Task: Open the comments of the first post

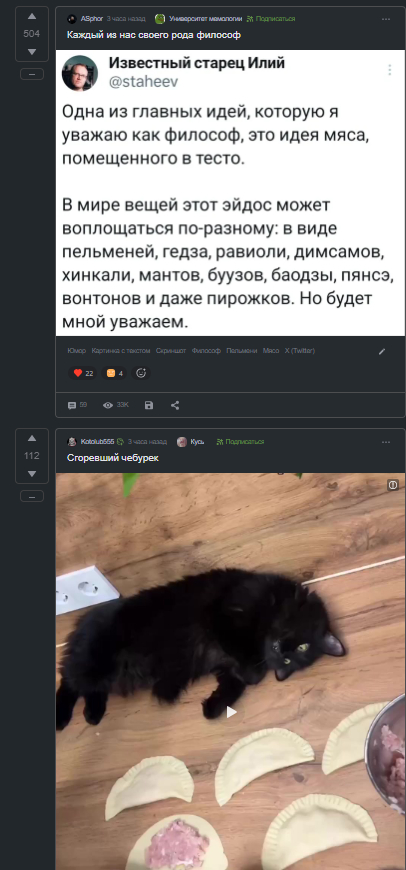Action: (77, 406)
